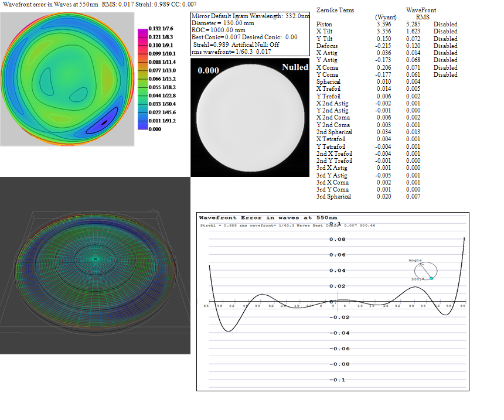Click the 'Y Astig' Zernike term

point(327,60)
